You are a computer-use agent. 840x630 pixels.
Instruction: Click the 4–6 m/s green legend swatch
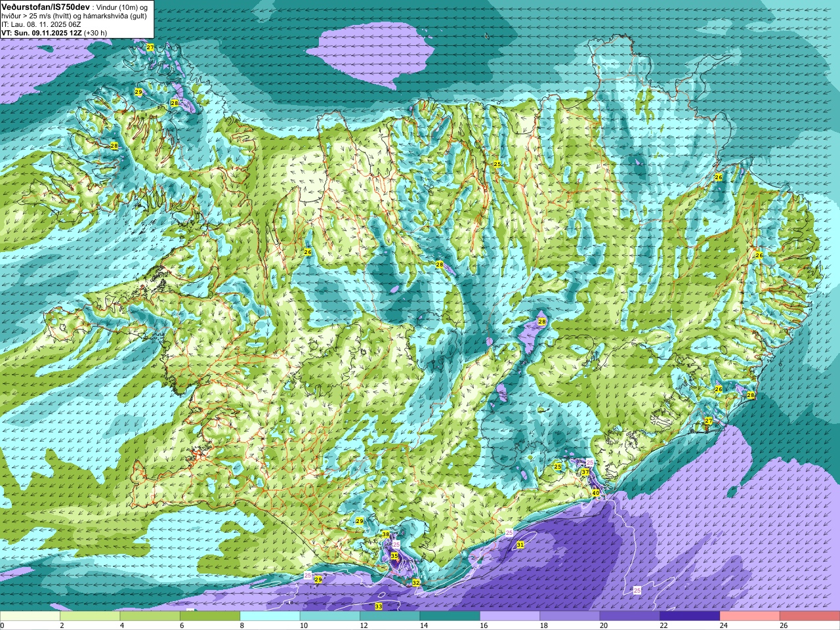[x=150, y=616]
